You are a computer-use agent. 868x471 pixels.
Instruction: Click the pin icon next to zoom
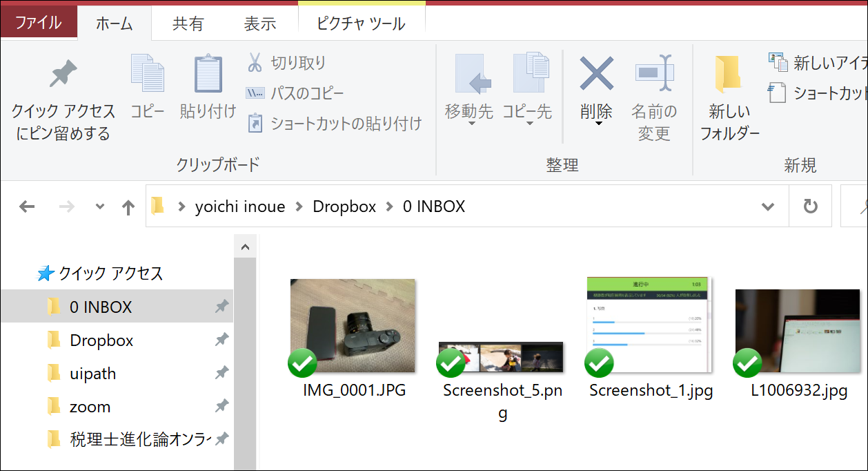[x=221, y=406]
